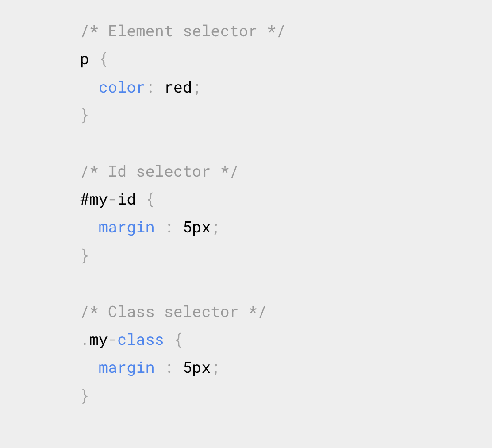The width and height of the screenshot is (492, 448).
Task: Click the opening brace after #my-id
Action: 150,200
